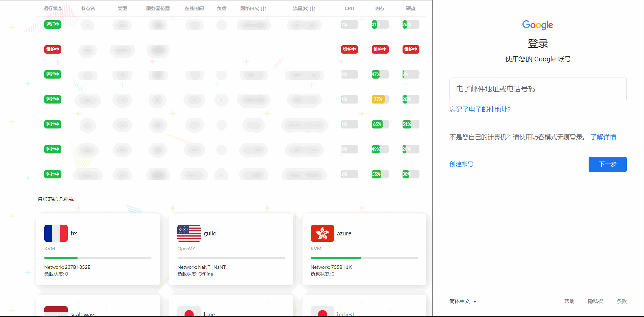Click the flag icon on scaleway card
Image resolution: width=644 pixels, height=317 pixels.
pos(56,312)
